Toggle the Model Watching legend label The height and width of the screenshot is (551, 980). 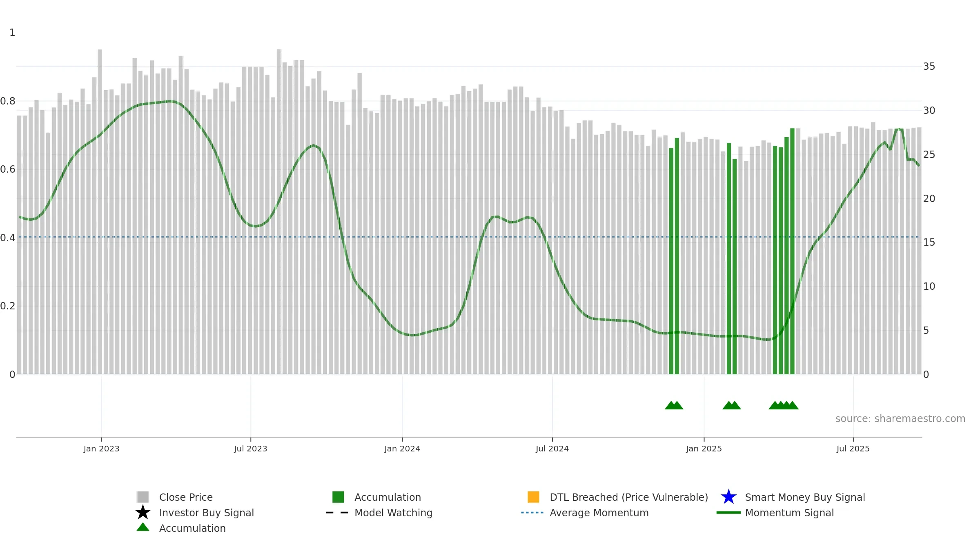pos(393,513)
